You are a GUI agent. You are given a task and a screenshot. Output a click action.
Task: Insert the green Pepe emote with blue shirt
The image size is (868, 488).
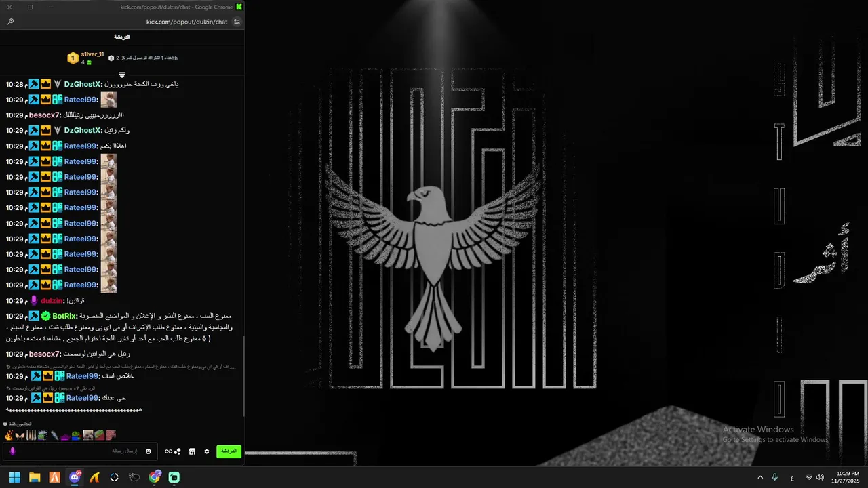[76, 435]
